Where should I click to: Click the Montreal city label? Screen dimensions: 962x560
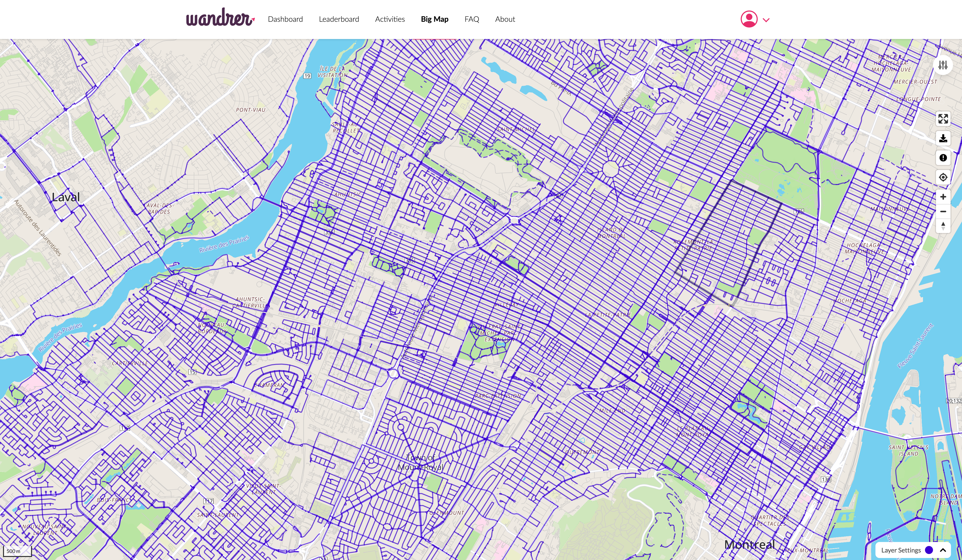[x=749, y=544]
